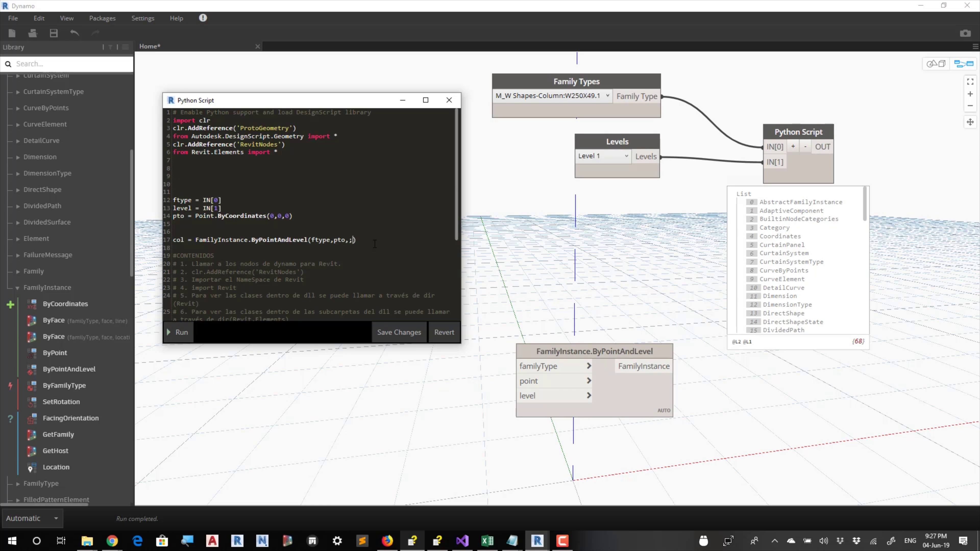Click the New file toolbar icon
This screenshot has height=551, width=980.
tap(12, 33)
